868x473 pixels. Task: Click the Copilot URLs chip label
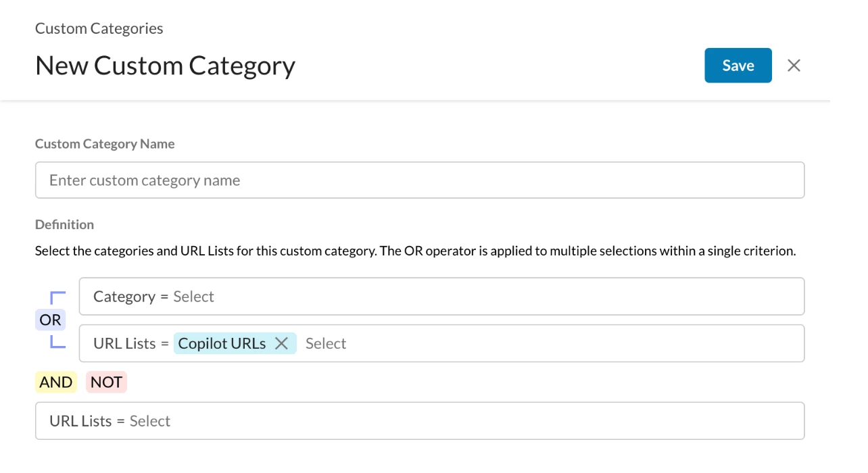222,343
